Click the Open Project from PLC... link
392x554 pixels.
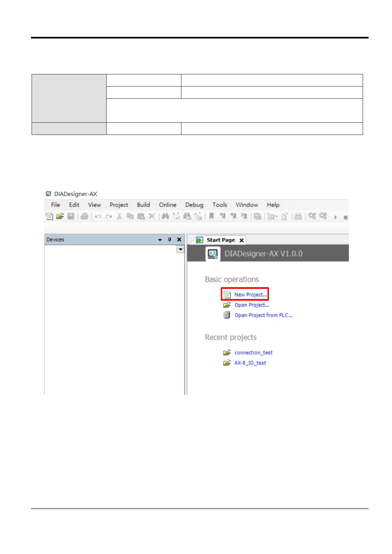coord(263,315)
